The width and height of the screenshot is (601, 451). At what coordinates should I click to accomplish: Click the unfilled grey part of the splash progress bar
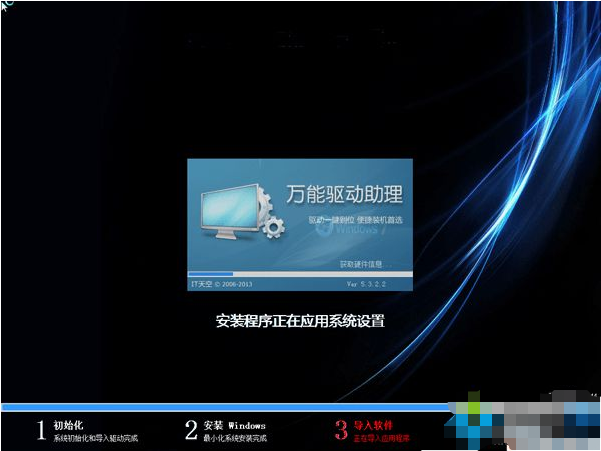point(323,274)
